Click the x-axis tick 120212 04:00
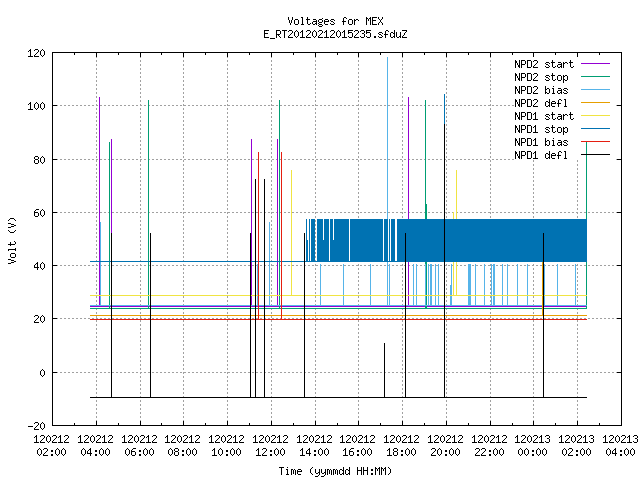 tap(96, 446)
